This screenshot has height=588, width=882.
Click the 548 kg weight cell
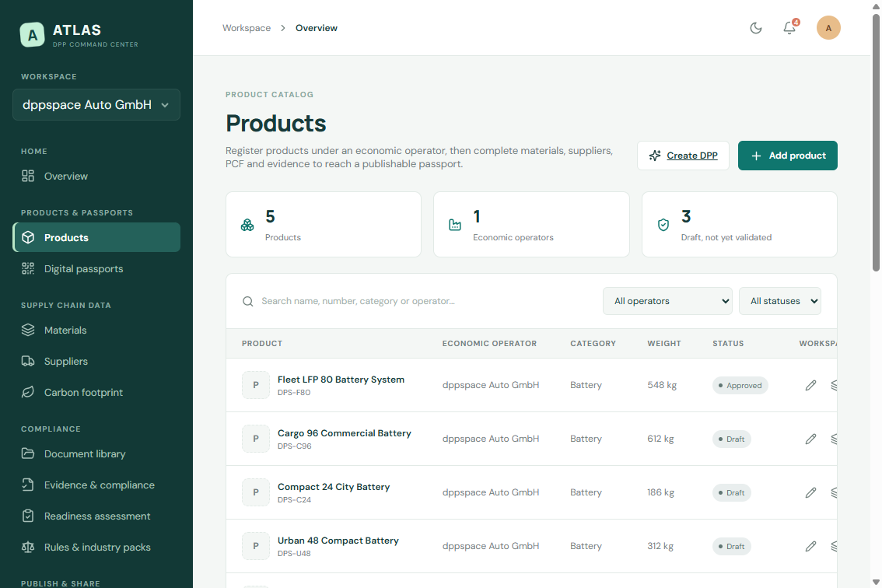662,385
